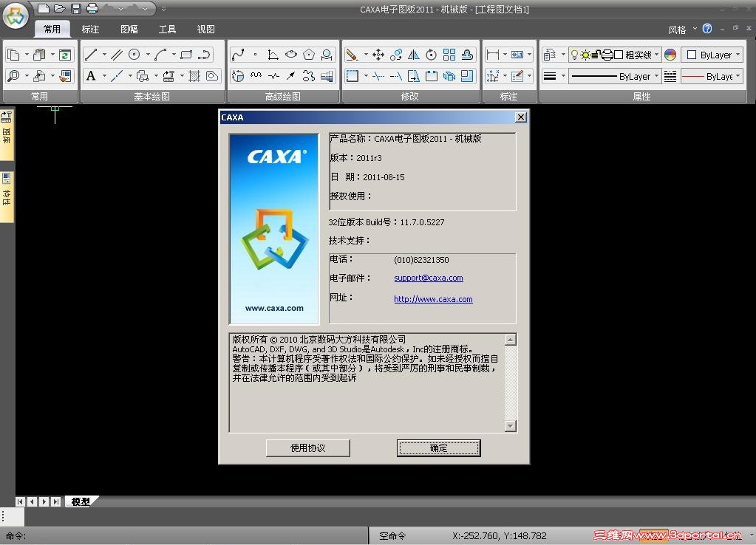Select the Parallel lines tool

(116, 55)
